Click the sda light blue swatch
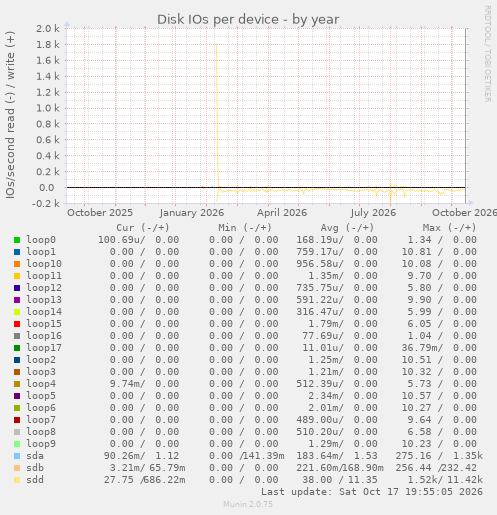The width and height of the screenshot is (497, 515). (17, 456)
